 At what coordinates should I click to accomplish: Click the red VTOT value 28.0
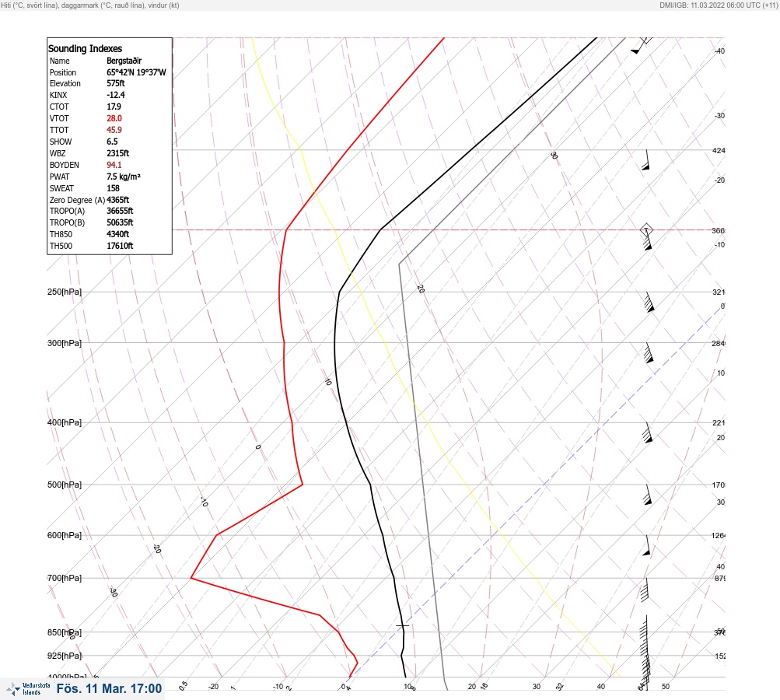pos(114,118)
